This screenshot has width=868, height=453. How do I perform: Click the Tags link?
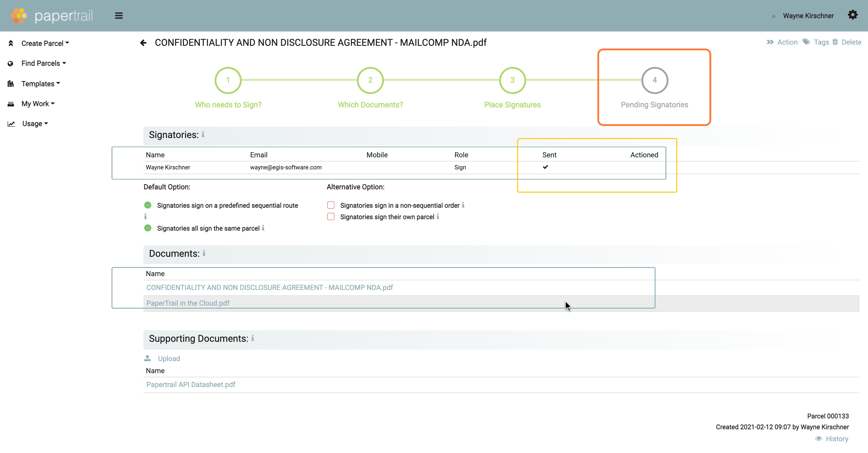pos(821,42)
